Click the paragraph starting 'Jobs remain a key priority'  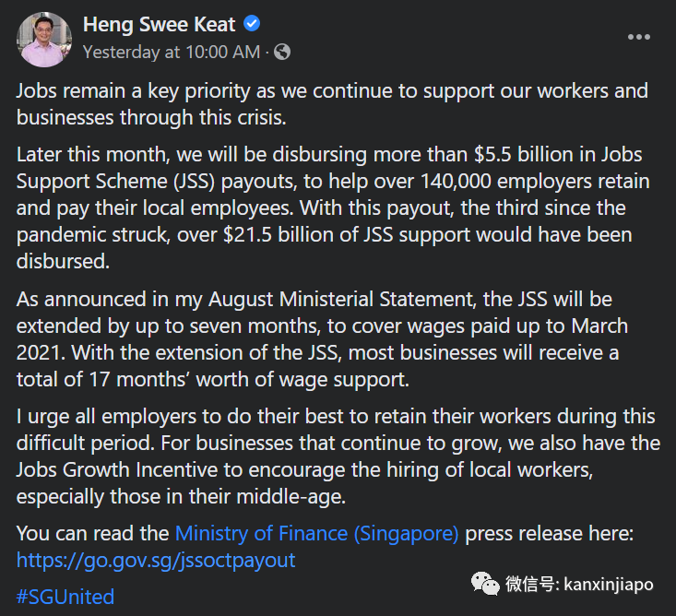click(x=332, y=104)
